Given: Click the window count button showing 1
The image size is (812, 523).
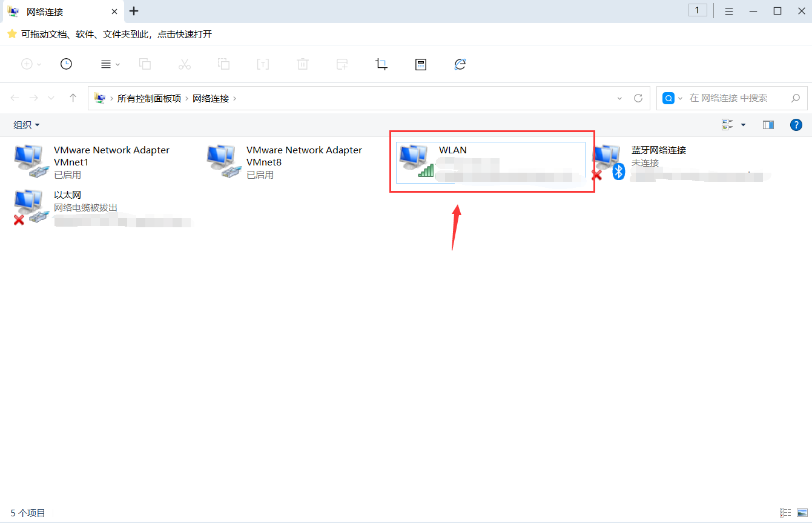Looking at the screenshot, I should coord(698,10).
